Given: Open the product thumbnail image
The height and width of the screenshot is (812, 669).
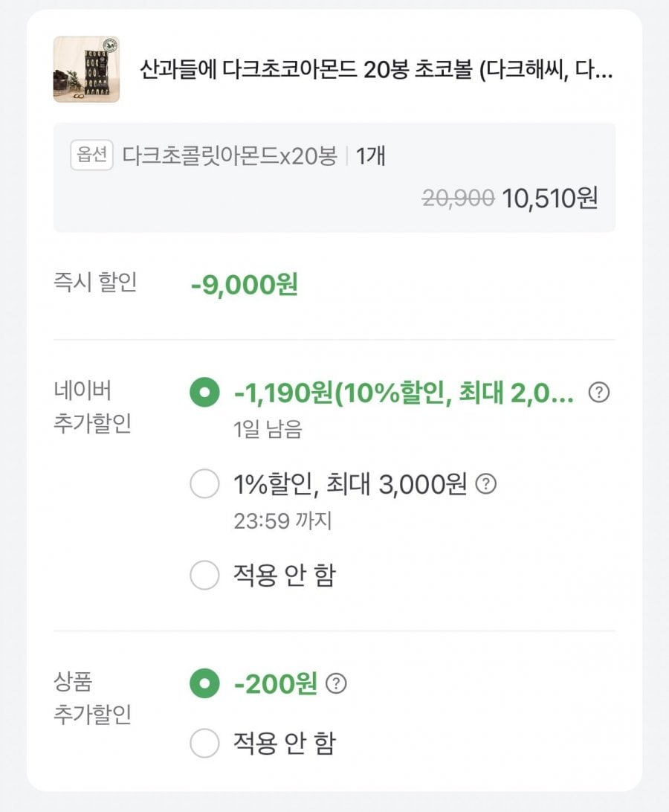Looking at the screenshot, I should [86, 69].
